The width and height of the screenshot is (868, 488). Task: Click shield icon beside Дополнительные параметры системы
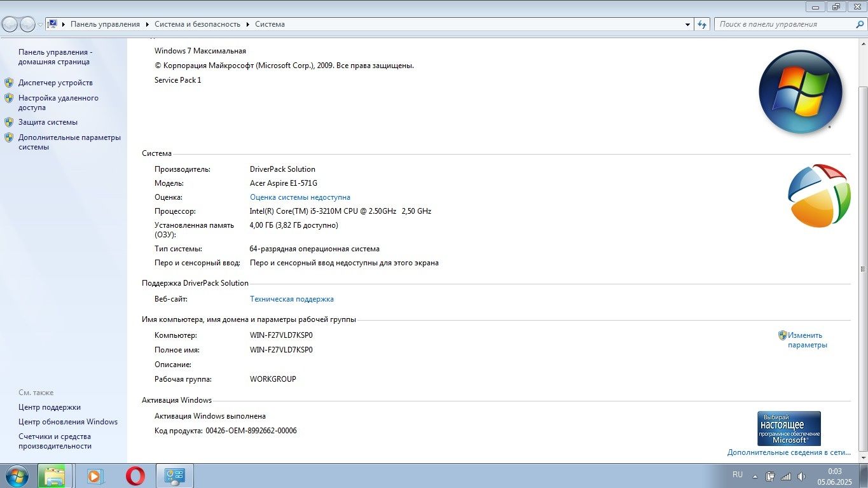(9, 137)
